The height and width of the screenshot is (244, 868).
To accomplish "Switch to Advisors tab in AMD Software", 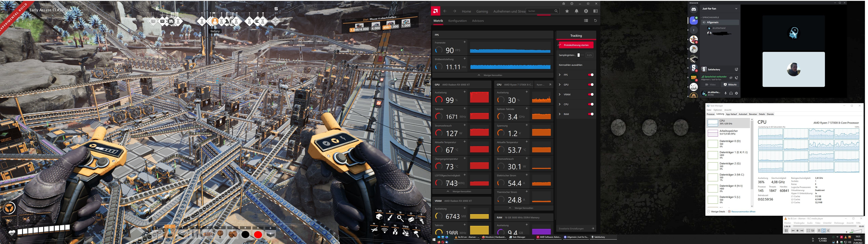I will (478, 21).
